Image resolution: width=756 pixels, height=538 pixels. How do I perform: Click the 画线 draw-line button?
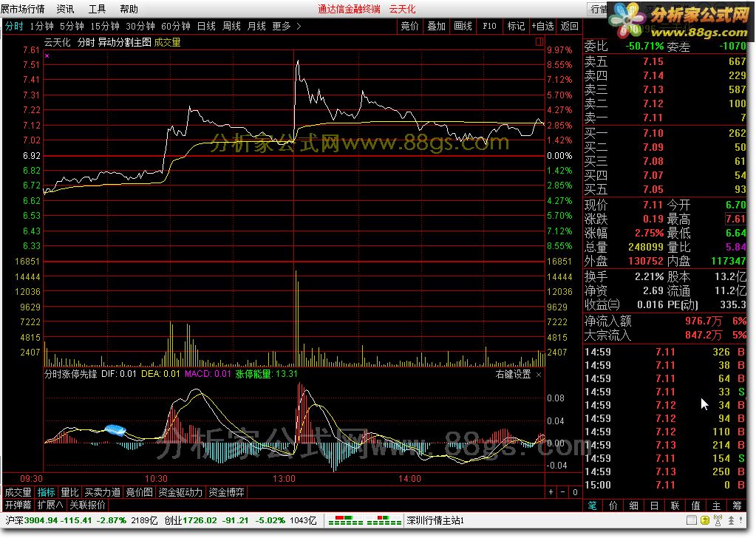[463, 26]
